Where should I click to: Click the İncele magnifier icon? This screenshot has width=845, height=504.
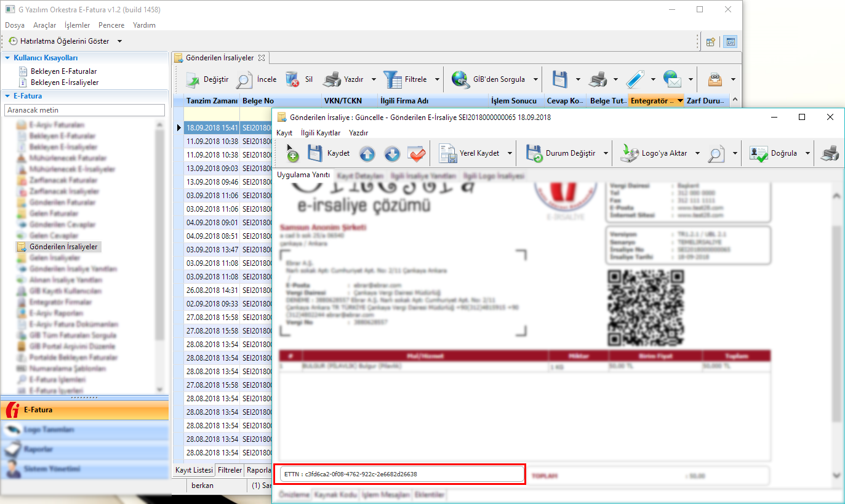click(244, 79)
